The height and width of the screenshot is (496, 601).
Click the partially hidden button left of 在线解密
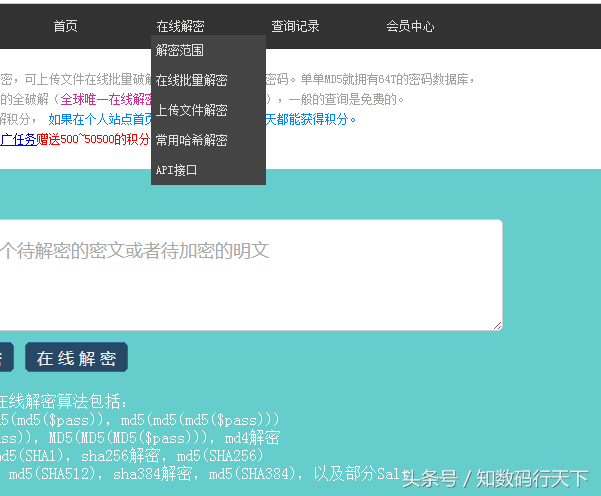coord(6,357)
